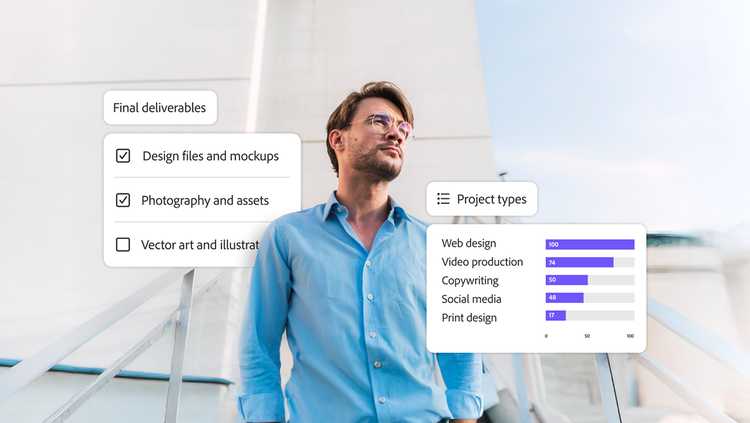Click the Print design row label
The height and width of the screenshot is (423, 750).
(469, 318)
